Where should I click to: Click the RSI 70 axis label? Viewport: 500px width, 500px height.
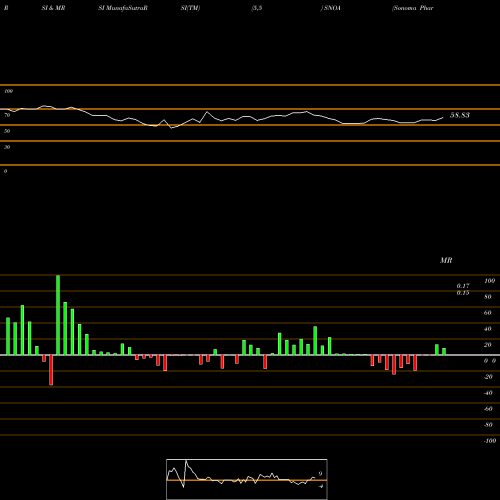click(x=7, y=115)
